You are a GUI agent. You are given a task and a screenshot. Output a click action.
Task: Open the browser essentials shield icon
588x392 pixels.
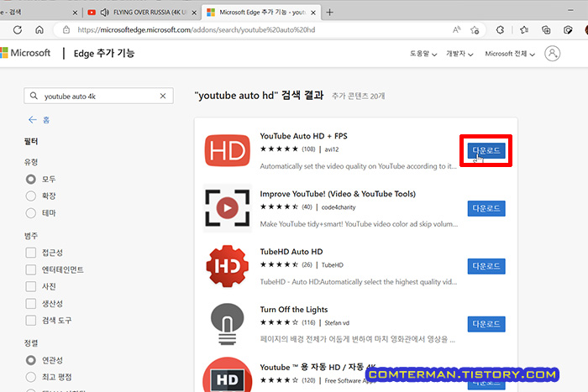pos(568,30)
